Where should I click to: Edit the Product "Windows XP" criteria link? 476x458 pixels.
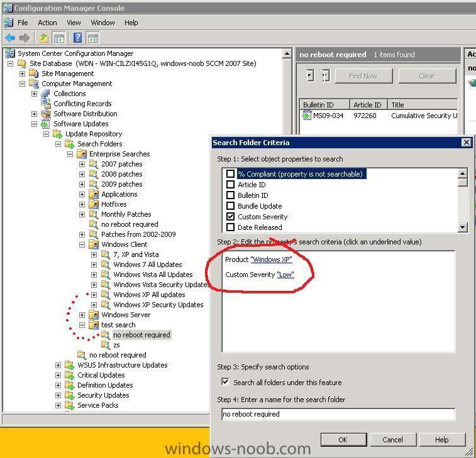[272, 259]
